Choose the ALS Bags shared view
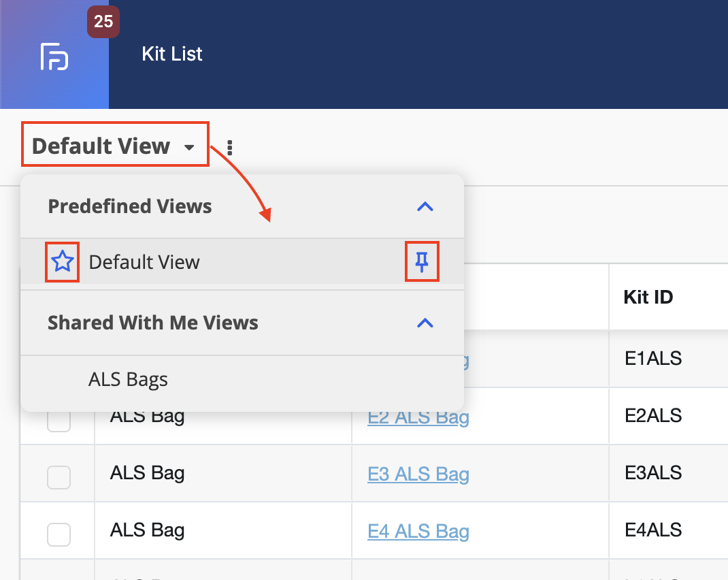This screenshot has width=728, height=580. [x=128, y=380]
